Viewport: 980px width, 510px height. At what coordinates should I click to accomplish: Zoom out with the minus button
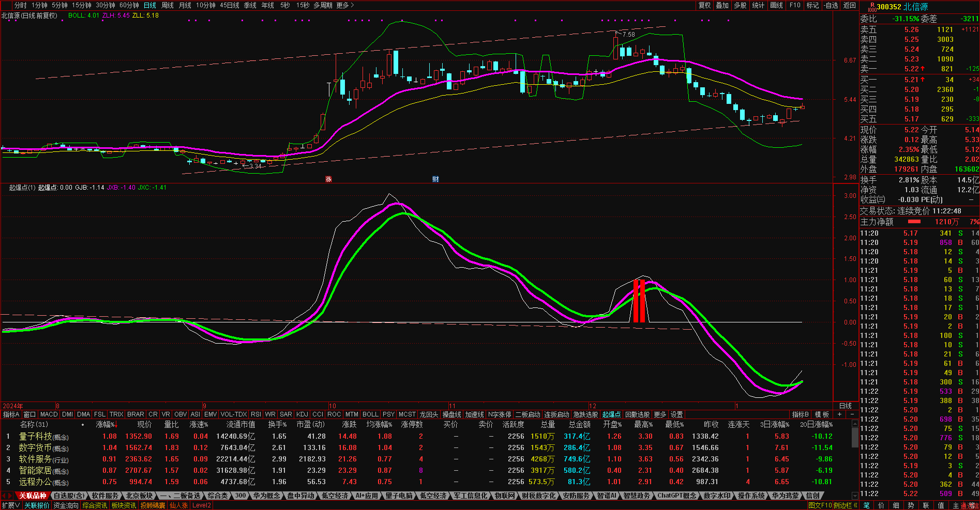tap(852, 414)
